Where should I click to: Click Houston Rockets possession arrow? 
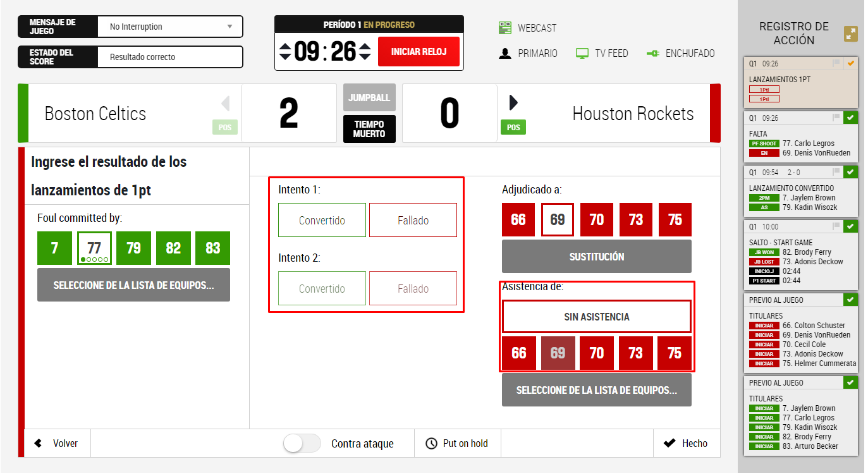coord(513,103)
